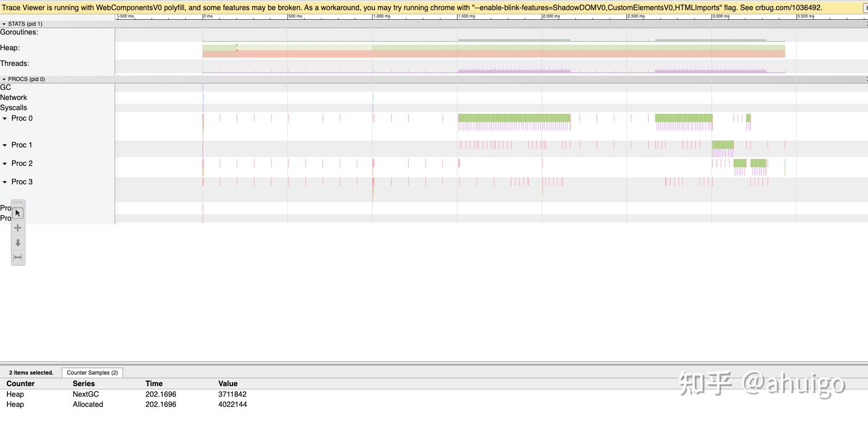The height and width of the screenshot is (423, 868).
Task: Collapse the Proc 3 row
Action: [x=5, y=182]
